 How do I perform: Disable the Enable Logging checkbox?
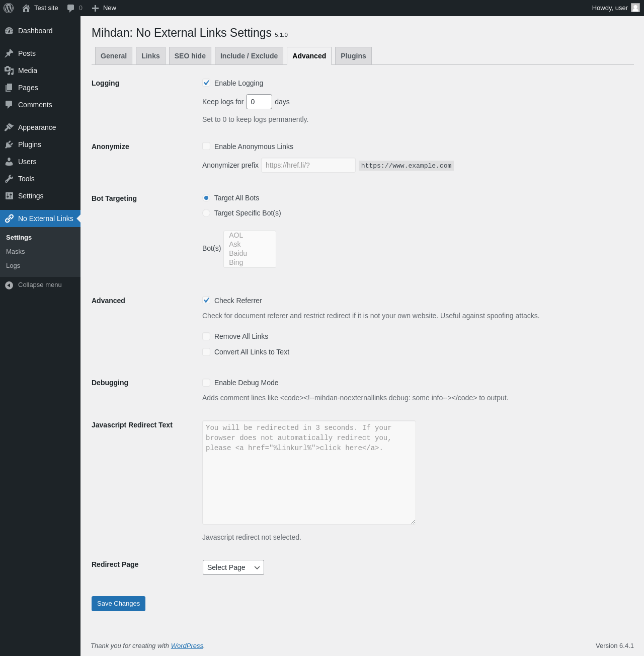coord(206,83)
